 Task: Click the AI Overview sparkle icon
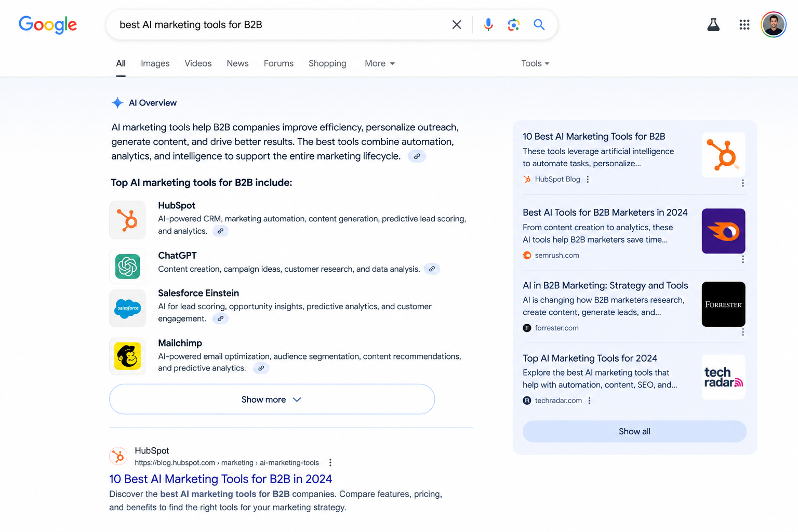[x=117, y=103]
